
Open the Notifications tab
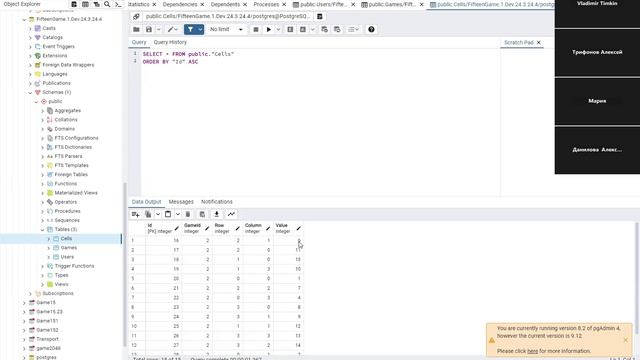[x=217, y=202]
